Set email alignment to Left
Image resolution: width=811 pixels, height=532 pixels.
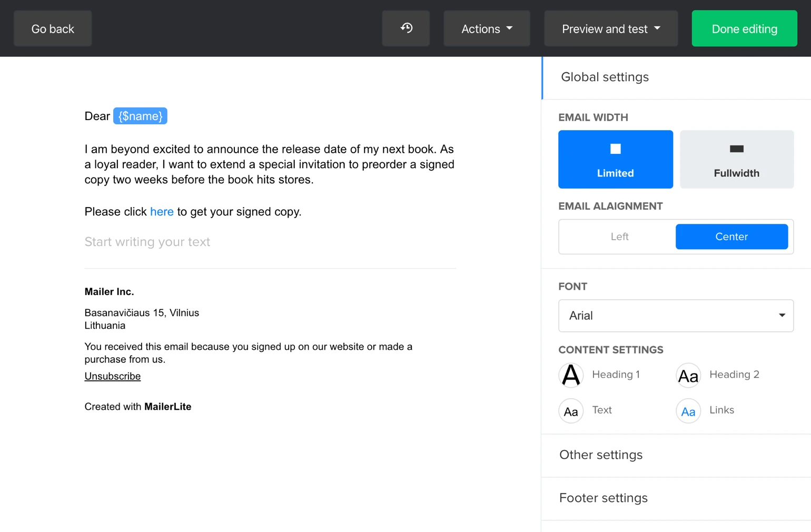point(619,237)
